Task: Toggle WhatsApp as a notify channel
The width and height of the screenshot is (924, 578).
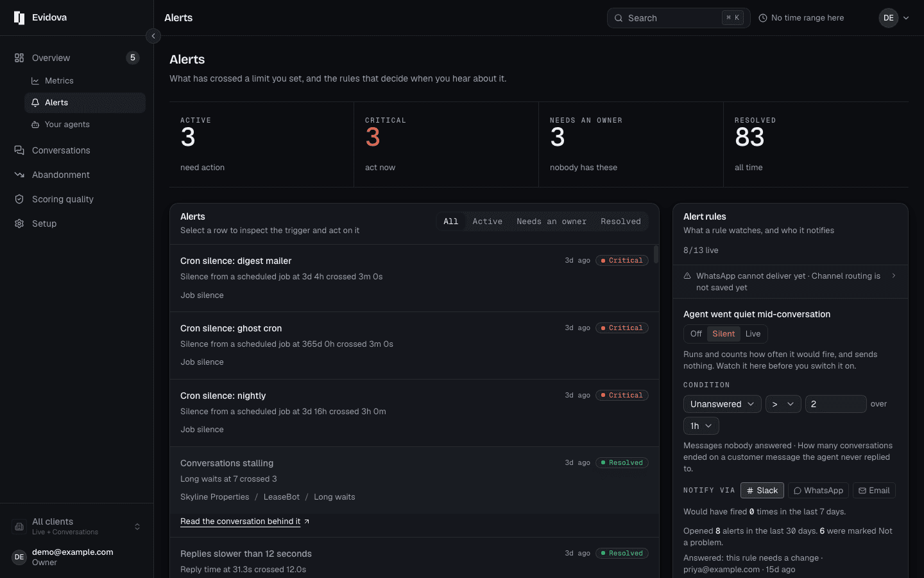Action: point(818,491)
